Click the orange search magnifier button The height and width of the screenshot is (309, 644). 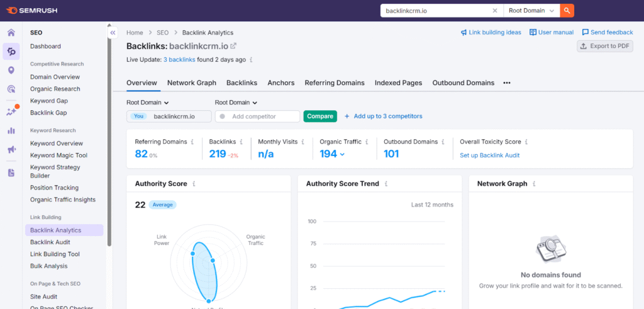567,11
